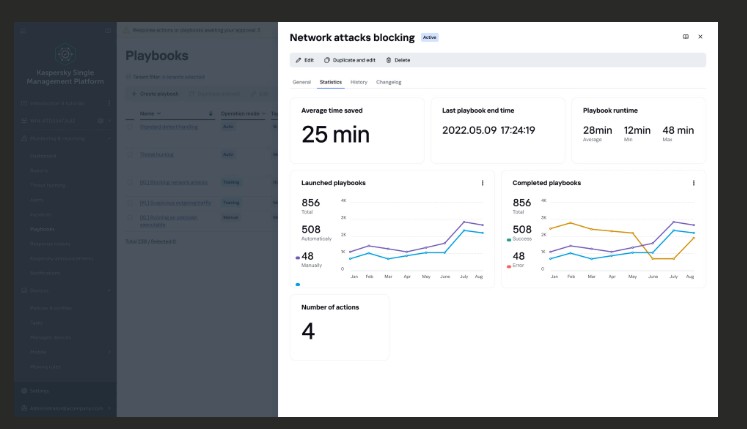Open the History tab
Viewport: 747px width, 429px height.
click(358, 82)
